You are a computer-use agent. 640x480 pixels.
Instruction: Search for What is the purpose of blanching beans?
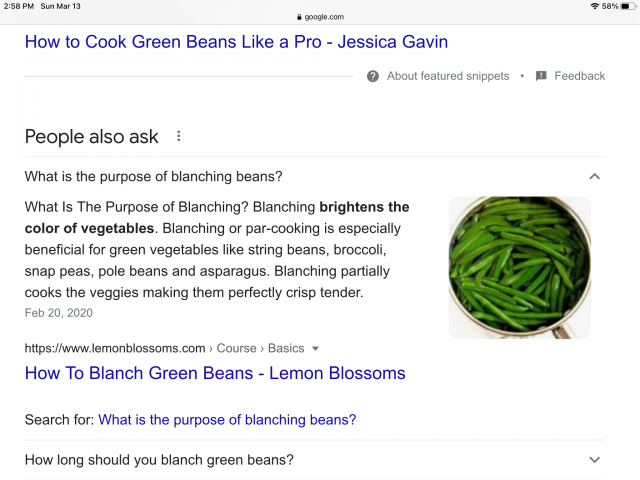click(227, 420)
